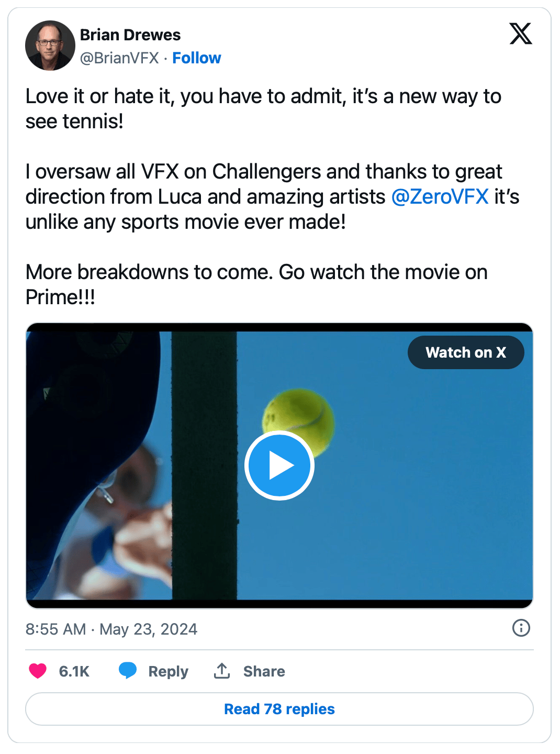
Task: Click Read 78 replies button
Action: point(279,709)
